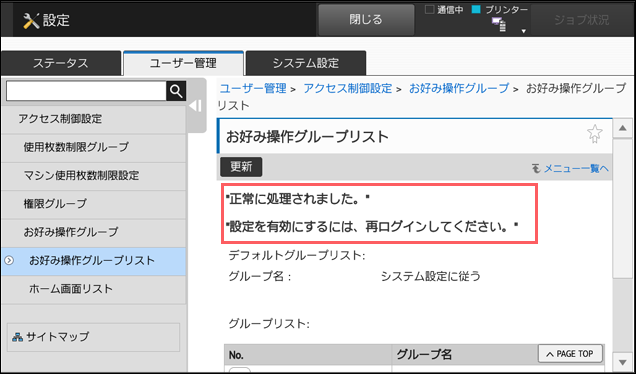Switch to the ユーザー管理 tab

[x=183, y=63]
